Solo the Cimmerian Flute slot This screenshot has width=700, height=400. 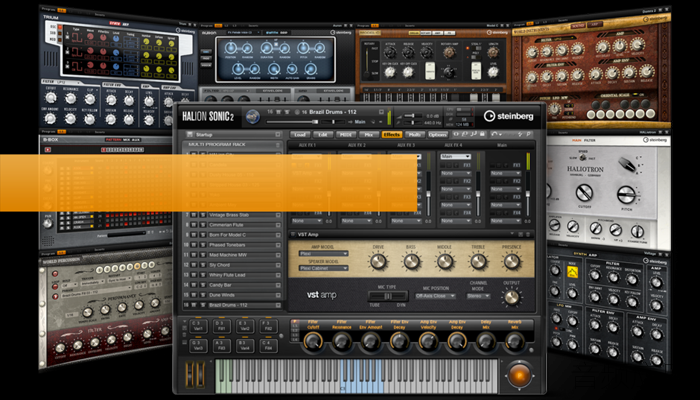(202, 225)
